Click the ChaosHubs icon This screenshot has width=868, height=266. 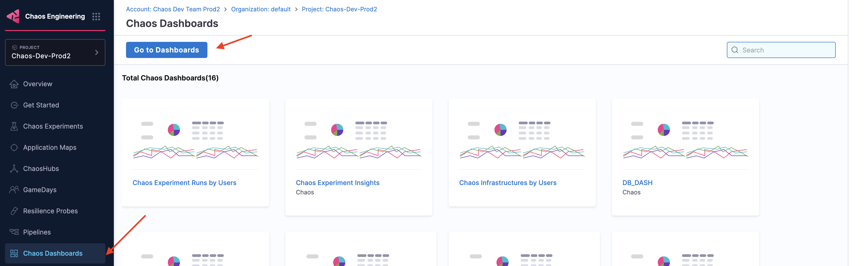(14, 169)
